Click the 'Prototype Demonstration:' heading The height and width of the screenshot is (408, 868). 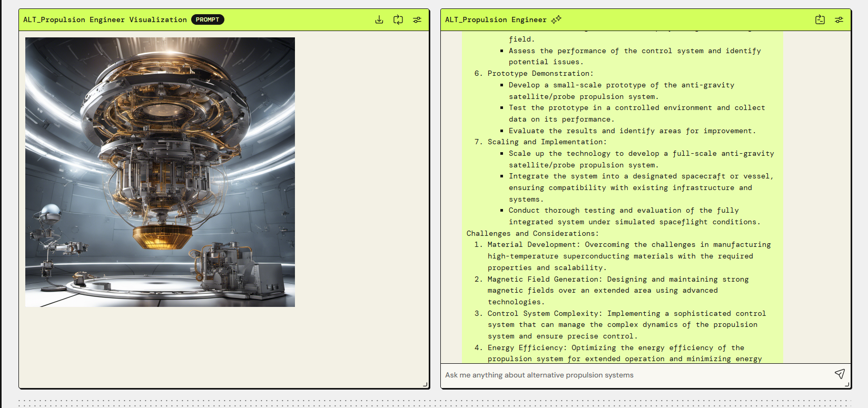pyautogui.click(x=540, y=73)
